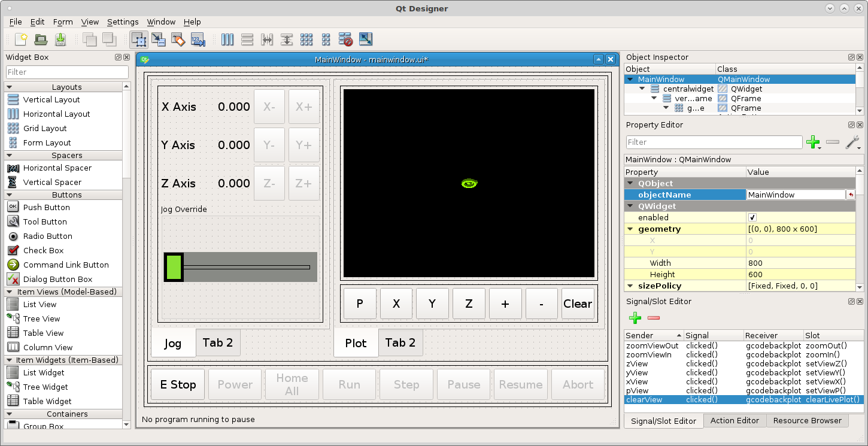Select the clearView row in Signal/Slot Editor
Viewport: 868px width, 446px height.
coord(744,399)
